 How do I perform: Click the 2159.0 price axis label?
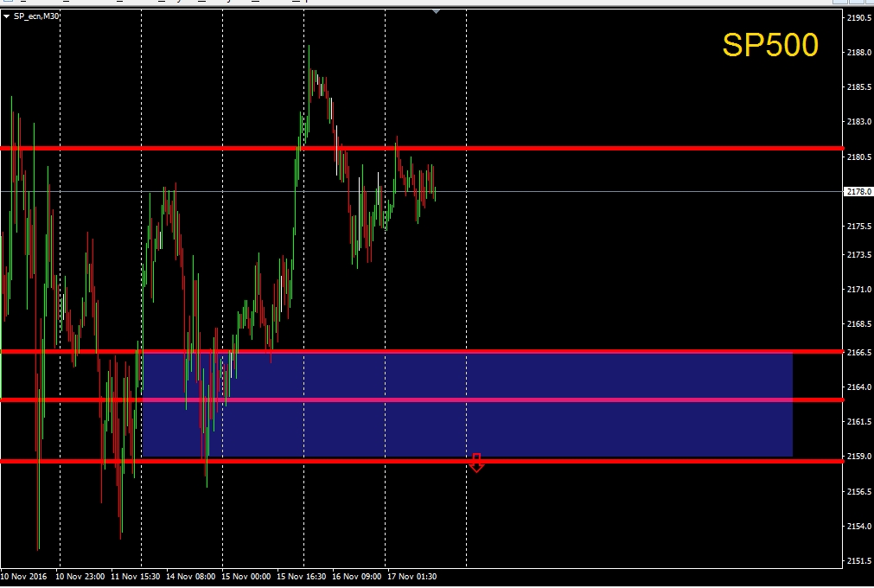(x=859, y=457)
